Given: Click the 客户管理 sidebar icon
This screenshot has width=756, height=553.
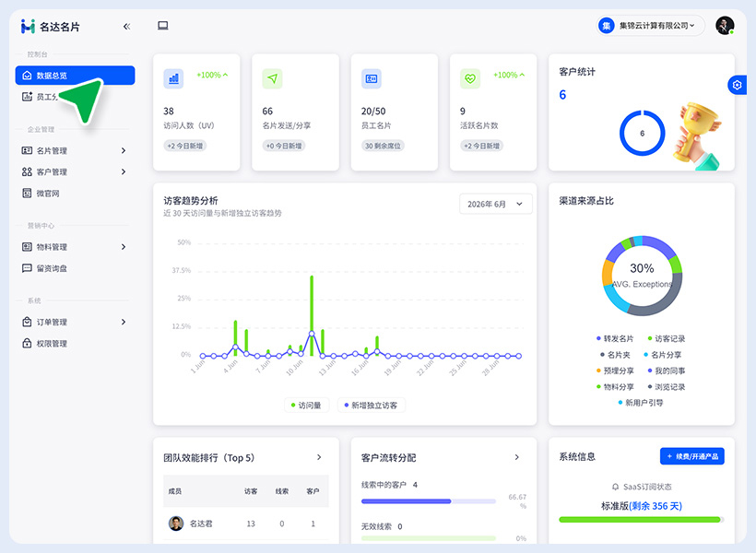Looking at the screenshot, I should [27, 172].
